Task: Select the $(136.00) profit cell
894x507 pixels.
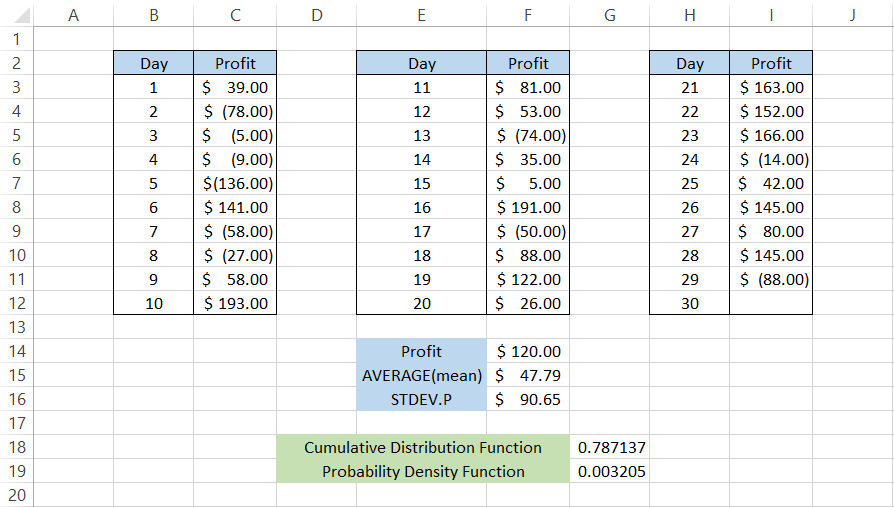Action: coord(235,183)
